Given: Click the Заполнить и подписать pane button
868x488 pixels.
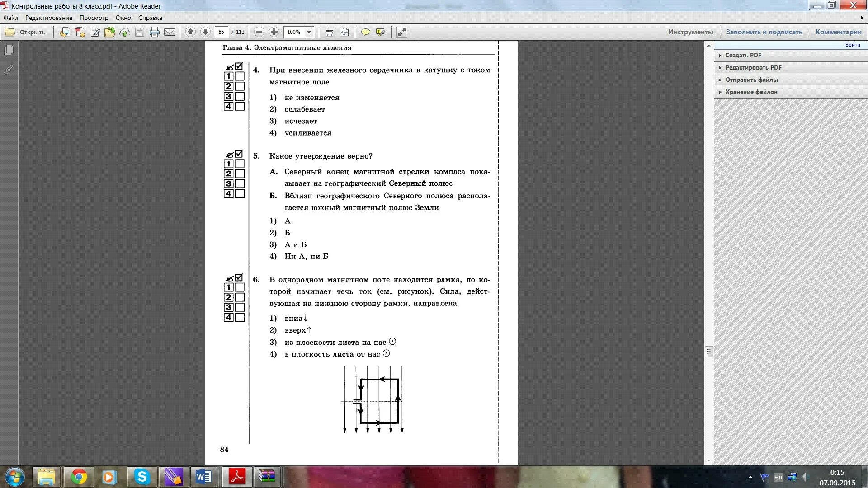Looking at the screenshot, I should click(764, 32).
